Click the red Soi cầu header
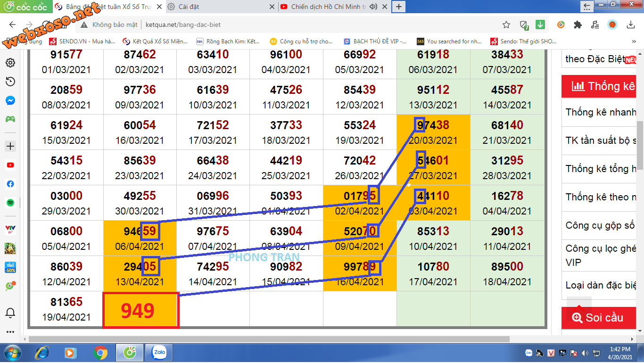 click(x=598, y=317)
